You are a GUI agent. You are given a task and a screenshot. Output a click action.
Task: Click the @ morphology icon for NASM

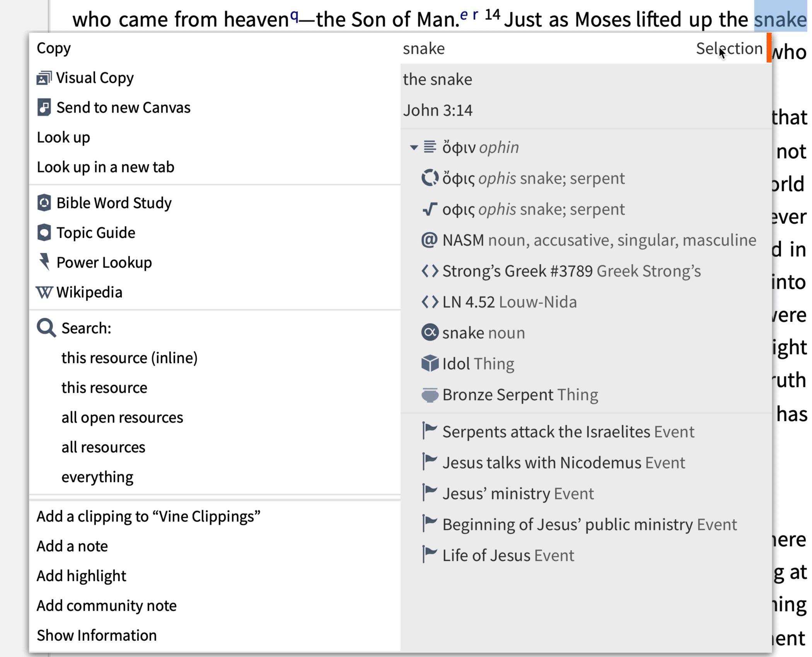(x=430, y=240)
